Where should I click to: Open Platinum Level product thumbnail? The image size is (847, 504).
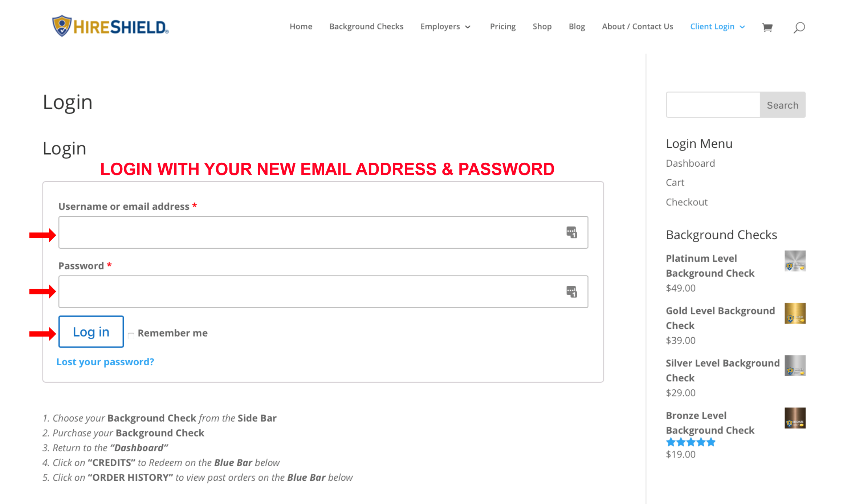point(795,261)
